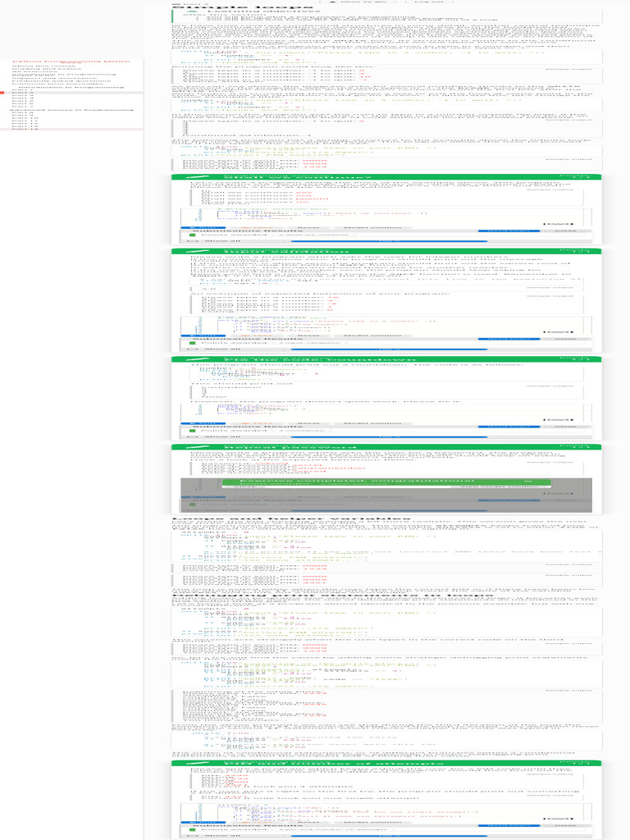Screen dimensions: 630x840
Task: Click the green 'Countdown' exercise header
Action: (x=386, y=359)
